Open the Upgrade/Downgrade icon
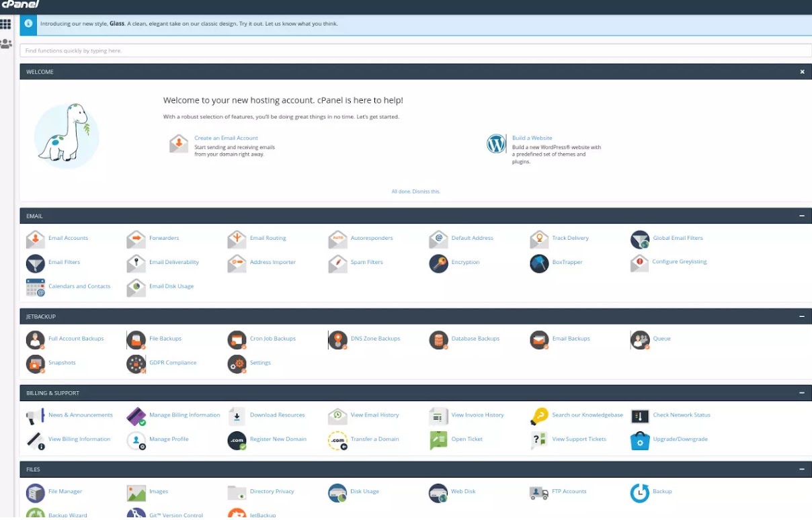812x520 pixels. point(640,441)
